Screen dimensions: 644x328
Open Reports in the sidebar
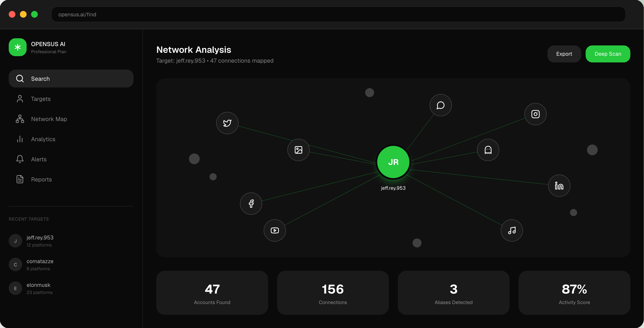pos(41,179)
